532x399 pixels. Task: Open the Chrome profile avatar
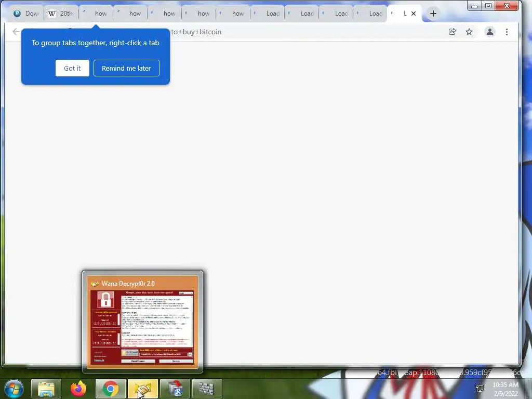pyautogui.click(x=489, y=32)
